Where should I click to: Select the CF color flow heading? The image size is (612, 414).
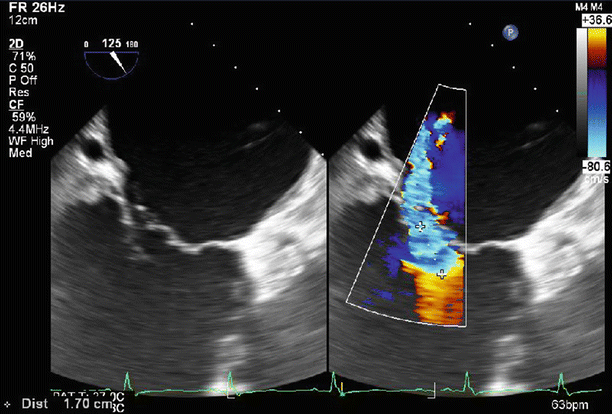click(x=15, y=102)
